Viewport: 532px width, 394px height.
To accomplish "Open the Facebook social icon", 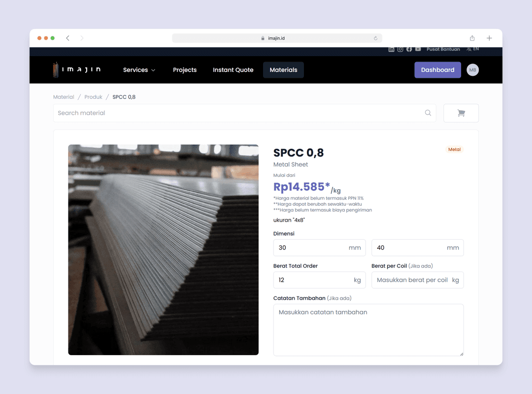I will (409, 49).
